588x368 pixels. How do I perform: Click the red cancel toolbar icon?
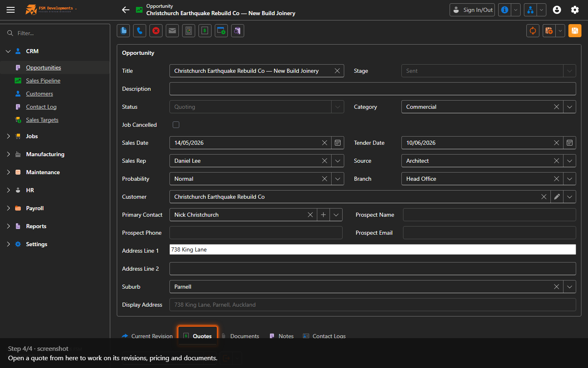point(156,31)
